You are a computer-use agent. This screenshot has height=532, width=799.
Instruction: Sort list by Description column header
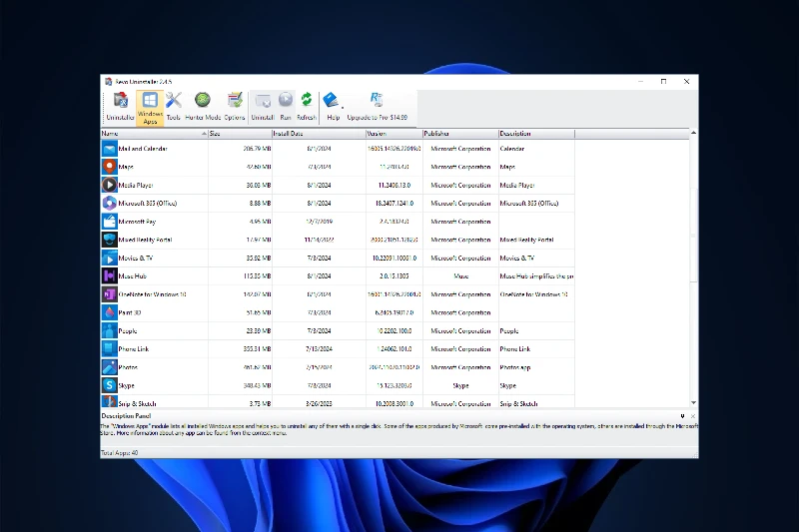536,134
